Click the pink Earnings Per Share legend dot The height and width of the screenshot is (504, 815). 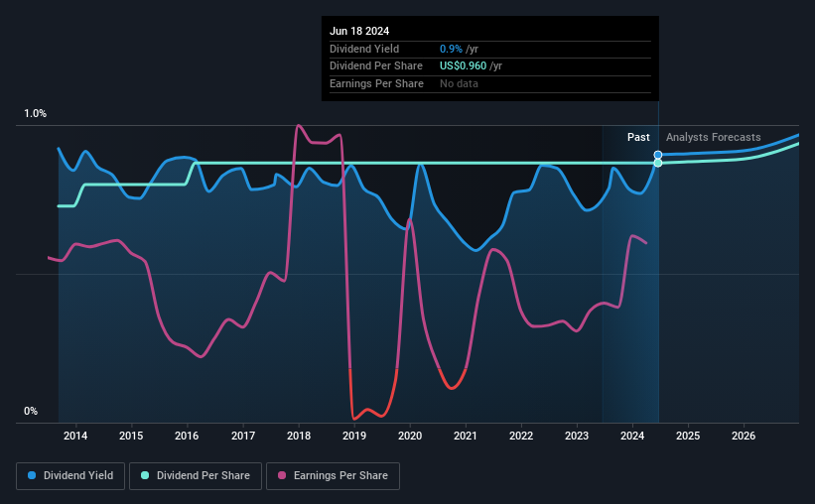[x=282, y=475]
